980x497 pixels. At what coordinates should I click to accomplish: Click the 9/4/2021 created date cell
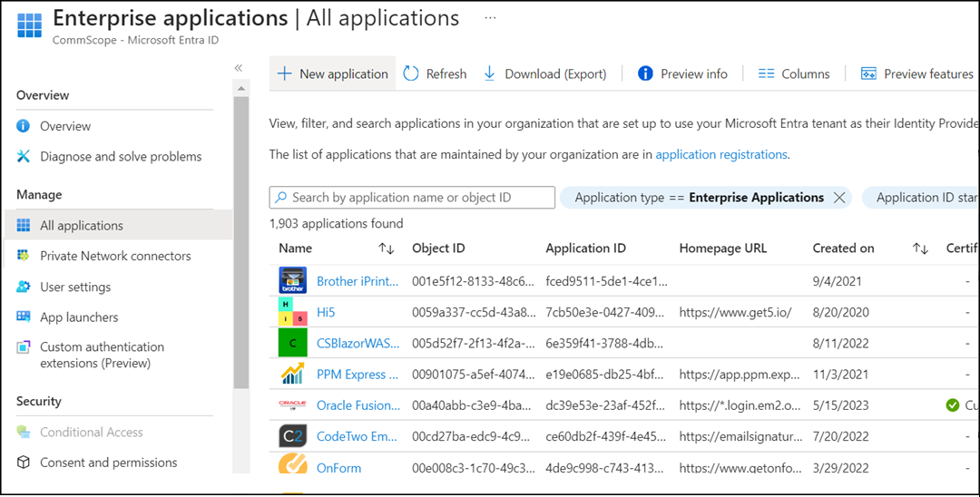coord(838,281)
